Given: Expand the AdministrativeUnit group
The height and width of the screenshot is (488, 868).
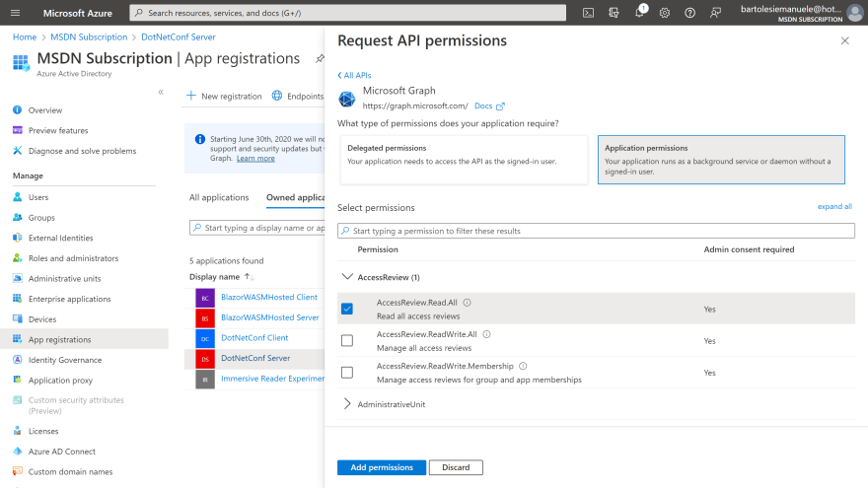Looking at the screenshot, I should (x=347, y=404).
